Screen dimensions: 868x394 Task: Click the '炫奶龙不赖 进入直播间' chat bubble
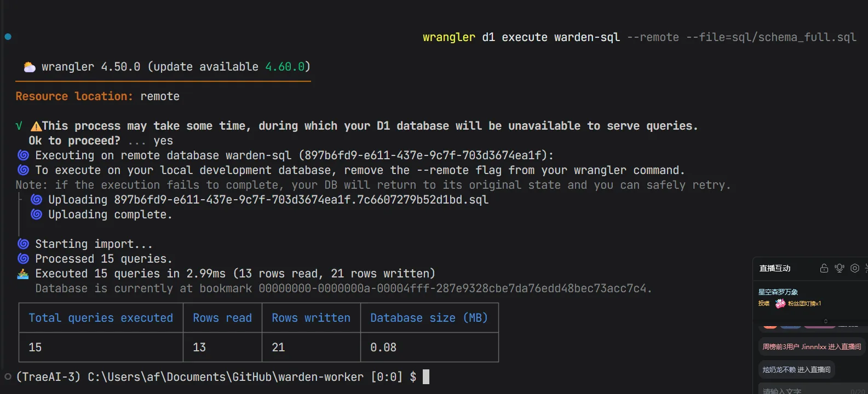click(x=796, y=369)
